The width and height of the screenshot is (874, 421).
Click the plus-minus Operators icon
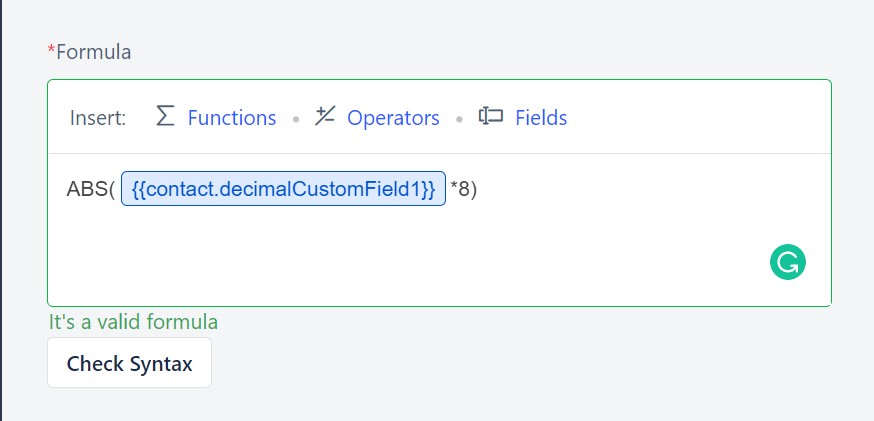click(x=324, y=116)
